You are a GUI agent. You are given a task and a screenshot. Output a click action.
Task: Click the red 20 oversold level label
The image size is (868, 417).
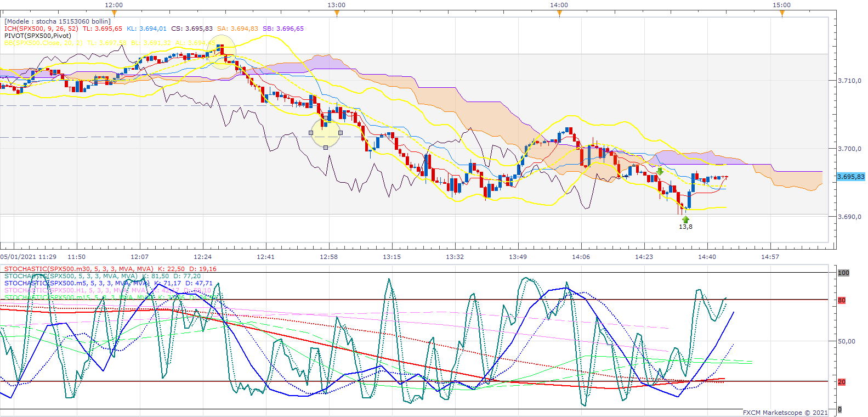click(x=842, y=382)
